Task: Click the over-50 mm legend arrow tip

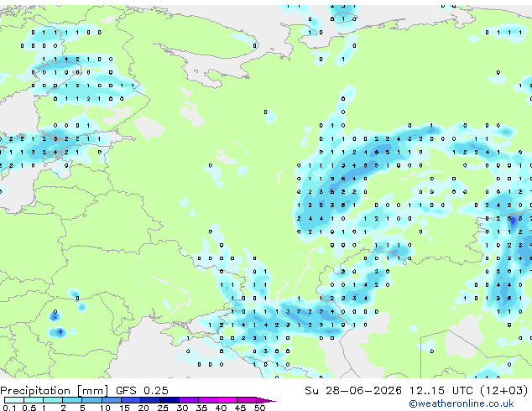Action: coord(266,401)
